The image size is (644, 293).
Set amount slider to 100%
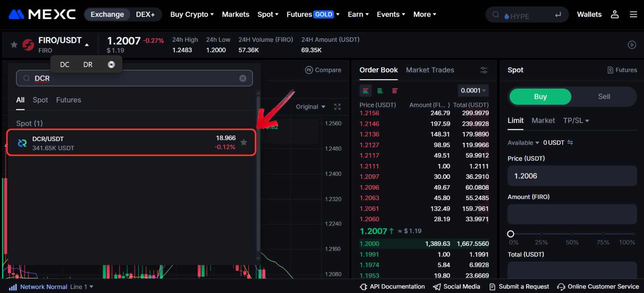(x=634, y=234)
